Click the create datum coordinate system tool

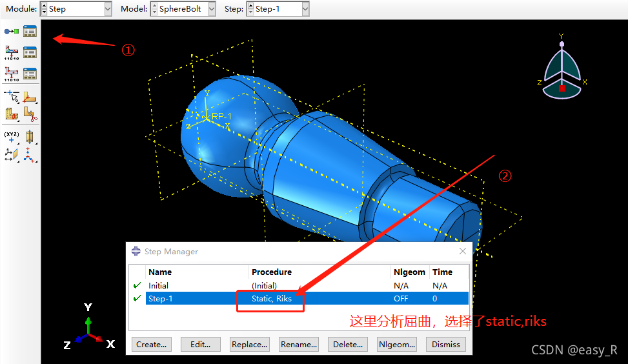[x=29, y=154]
